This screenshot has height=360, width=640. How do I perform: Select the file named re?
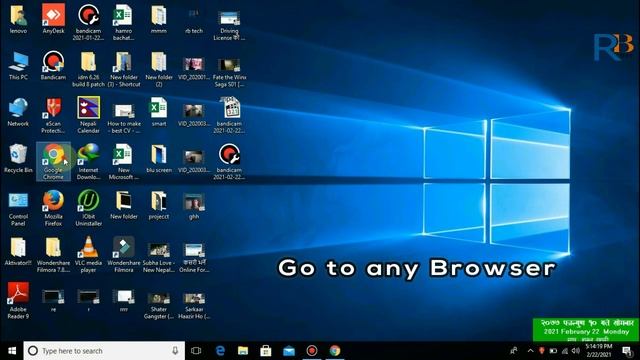tap(53, 301)
